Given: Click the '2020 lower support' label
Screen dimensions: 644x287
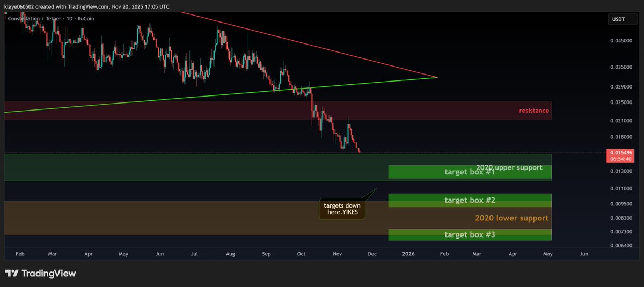Looking at the screenshot, I should (512, 218).
